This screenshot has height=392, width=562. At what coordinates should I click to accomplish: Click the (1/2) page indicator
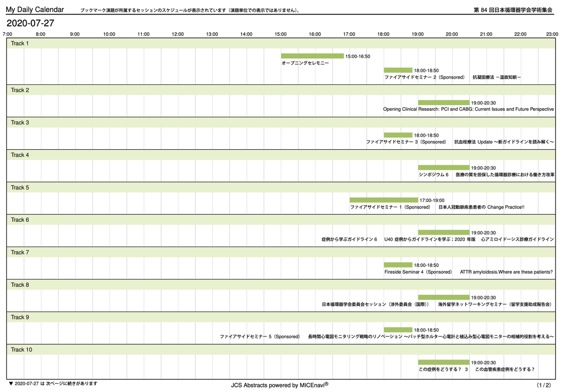tap(544, 385)
